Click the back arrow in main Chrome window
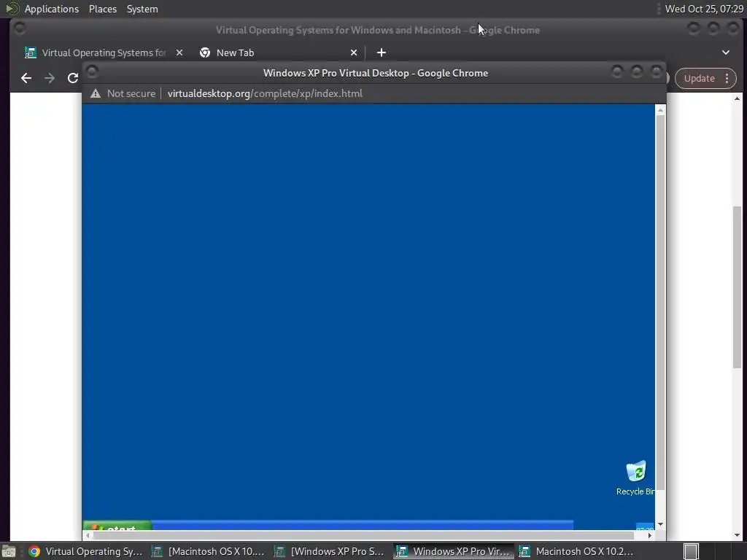The height and width of the screenshot is (560, 747). (x=26, y=78)
